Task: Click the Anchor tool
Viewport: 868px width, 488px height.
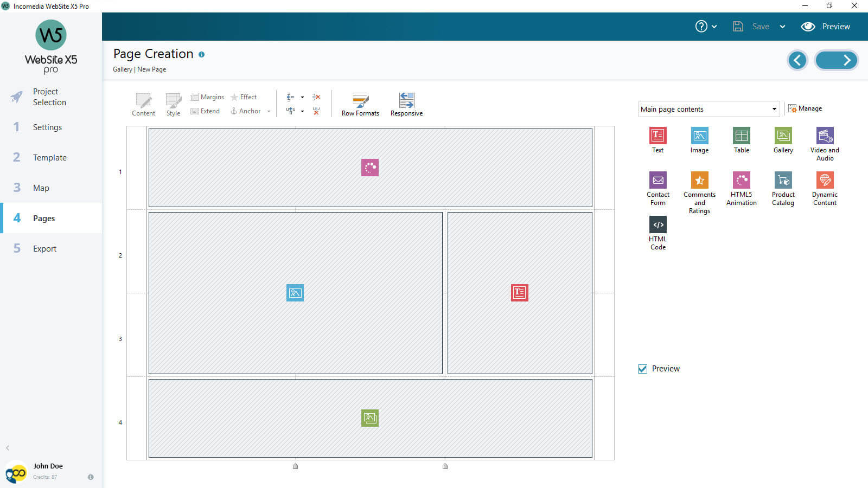Action: pos(246,111)
